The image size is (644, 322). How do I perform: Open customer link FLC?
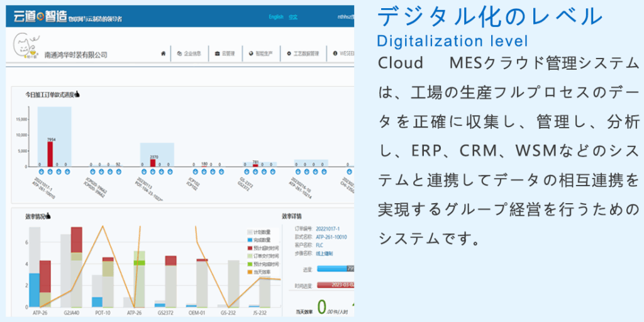pyautogui.click(x=319, y=245)
